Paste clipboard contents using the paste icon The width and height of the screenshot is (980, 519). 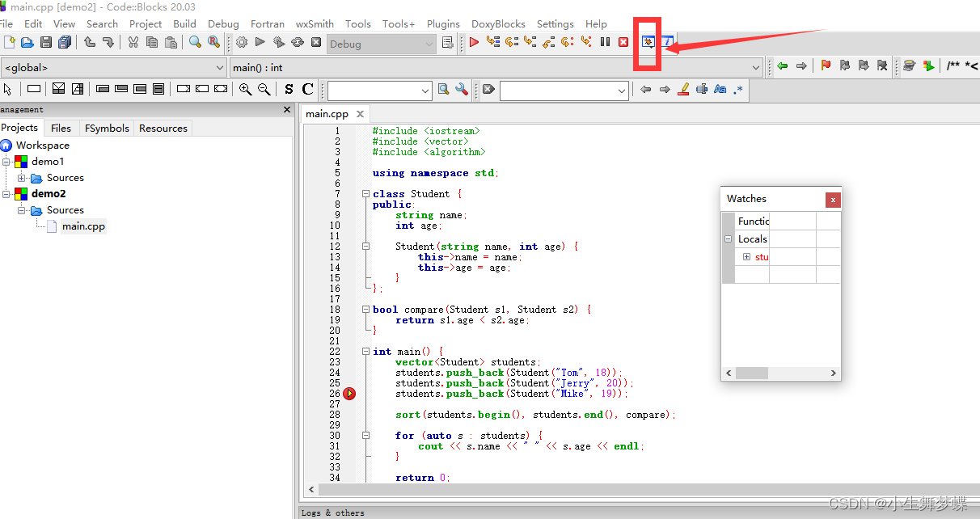click(171, 41)
